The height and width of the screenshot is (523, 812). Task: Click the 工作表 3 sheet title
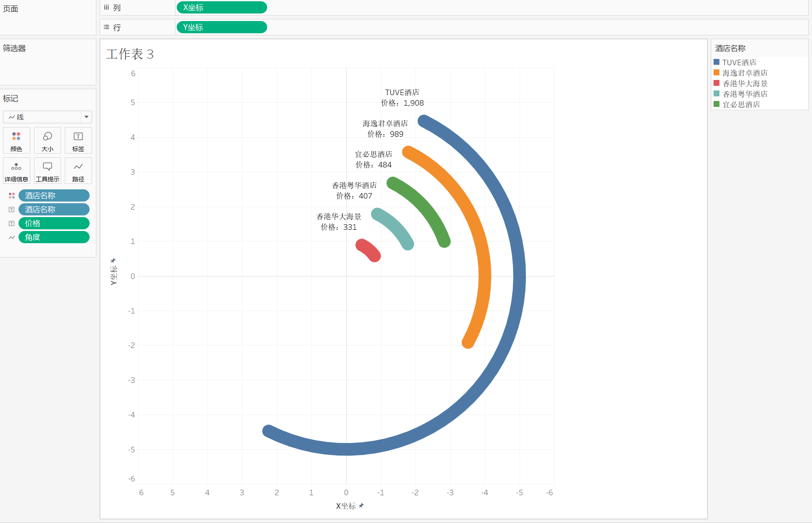(x=130, y=54)
